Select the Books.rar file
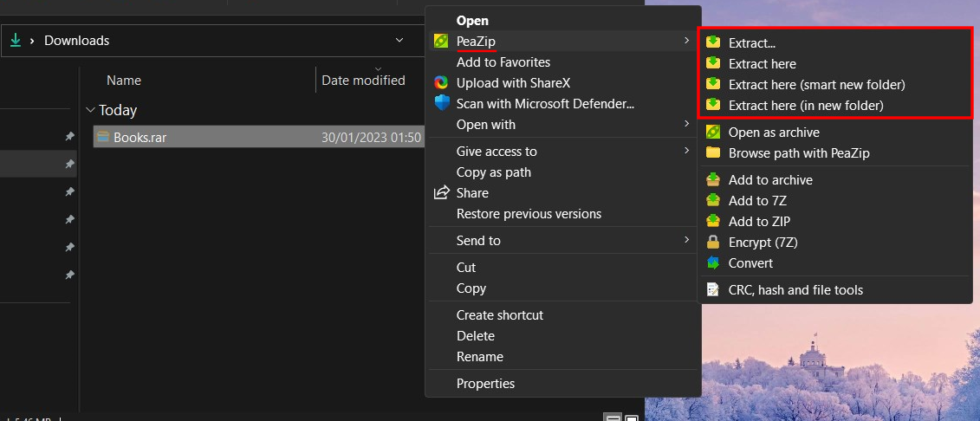This screenshot has height=421, width=980. 140,137
